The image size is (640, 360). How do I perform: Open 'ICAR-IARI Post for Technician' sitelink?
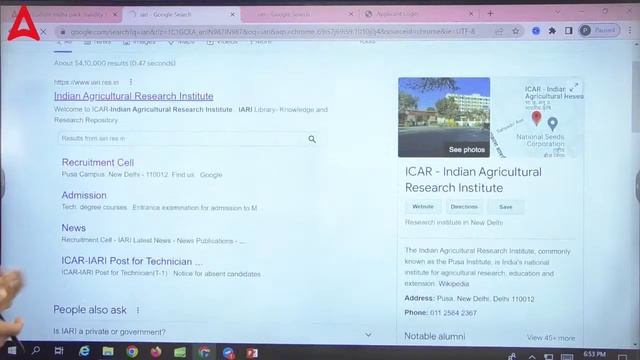tap(132, 261)
